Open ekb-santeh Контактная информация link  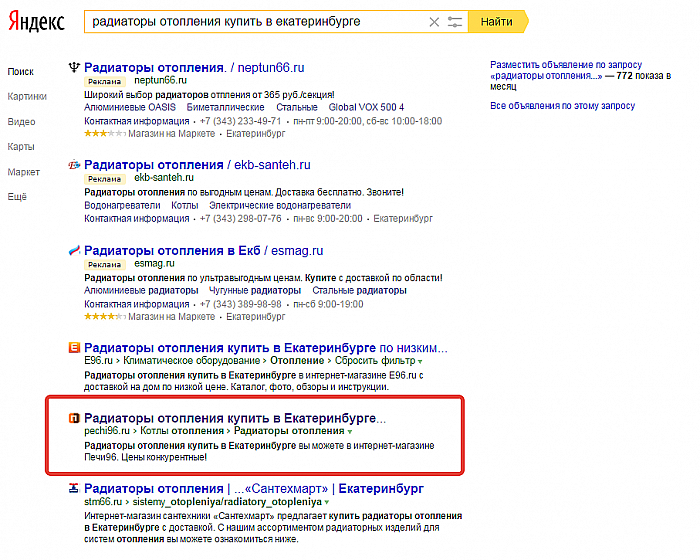137,218
